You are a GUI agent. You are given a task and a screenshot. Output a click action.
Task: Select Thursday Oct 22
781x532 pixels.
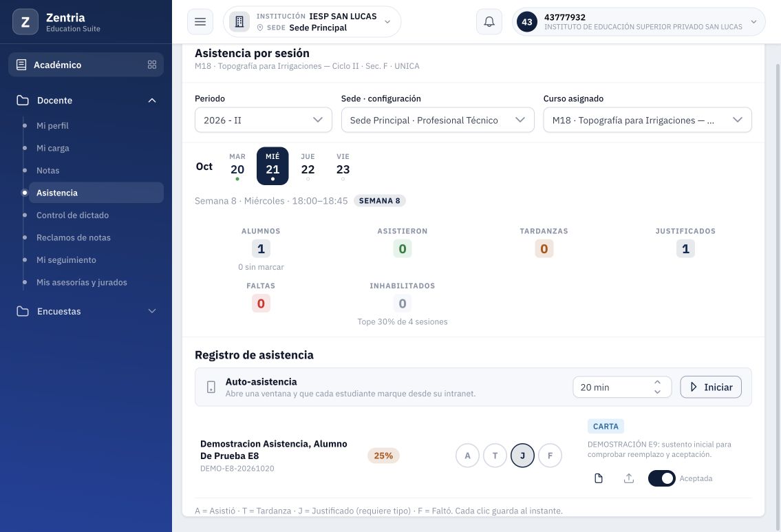(x=308, y=166)
